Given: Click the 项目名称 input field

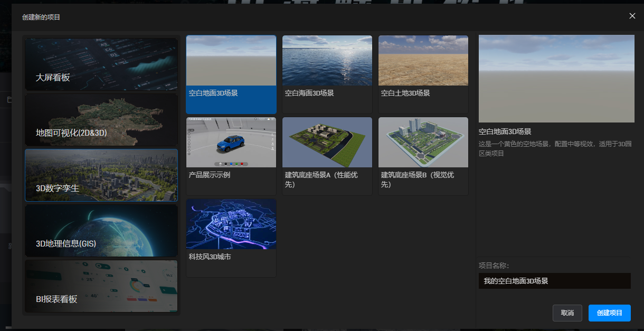Looking at the screenshot, I should (x=554, y=281).
